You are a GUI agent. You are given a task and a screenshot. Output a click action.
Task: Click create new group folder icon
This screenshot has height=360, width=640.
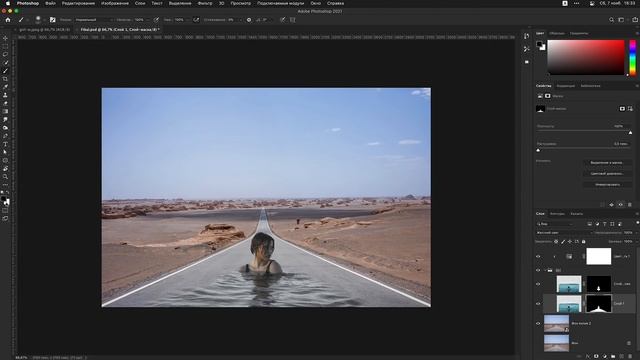pyautogui.click(x=613, y=356)
